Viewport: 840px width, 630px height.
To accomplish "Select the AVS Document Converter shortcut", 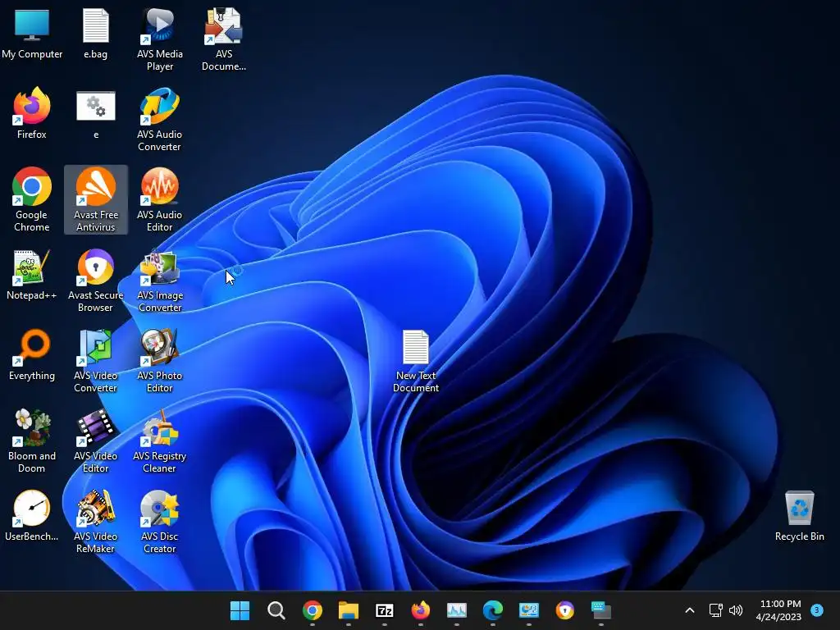I will [224, 39].
